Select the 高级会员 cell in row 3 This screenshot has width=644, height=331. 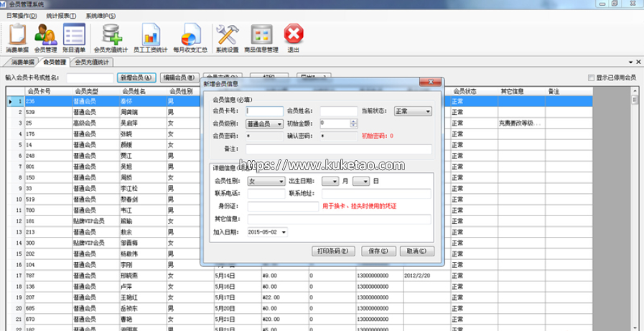[95, 123]
